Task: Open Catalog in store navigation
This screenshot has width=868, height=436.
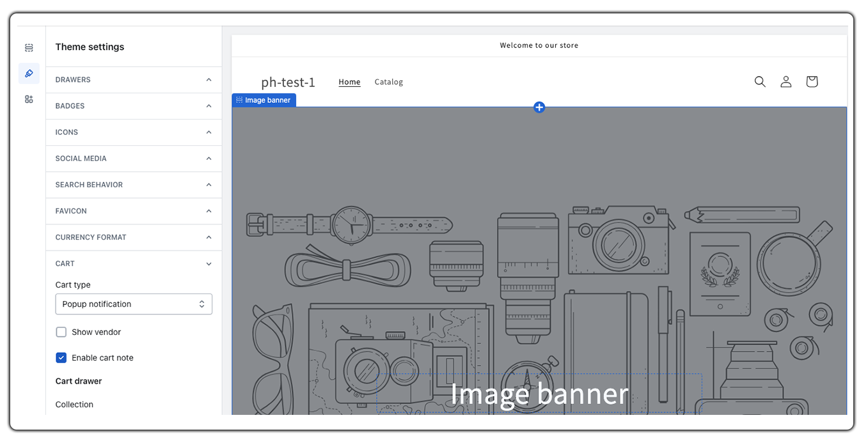Action: [x=389, y=82]
